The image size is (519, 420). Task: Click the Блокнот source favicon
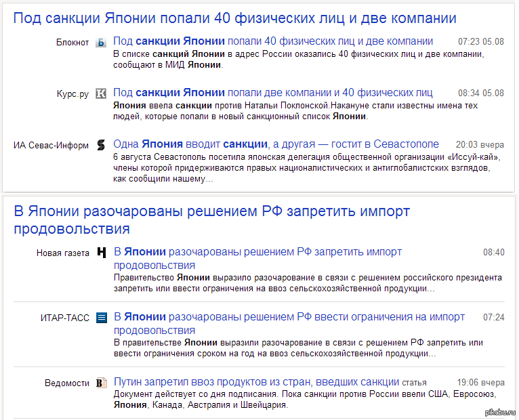tap(101, 42)
